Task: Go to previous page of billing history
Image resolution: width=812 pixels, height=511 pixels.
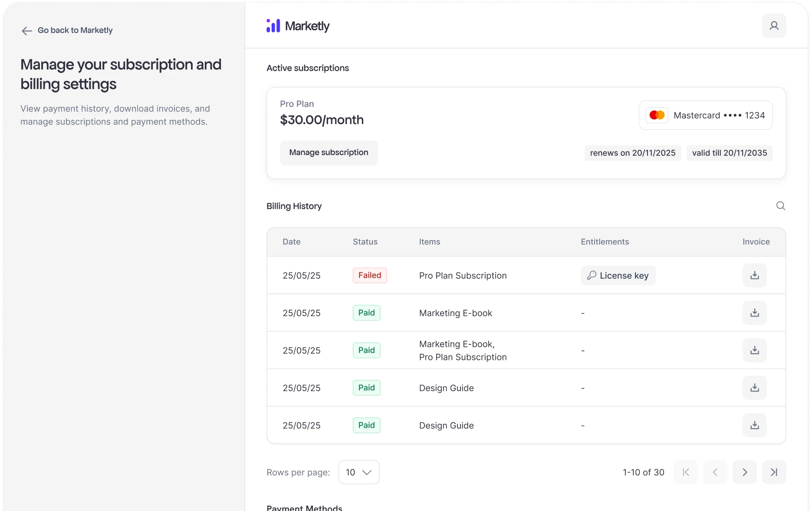Action: (x=715, y=472)
